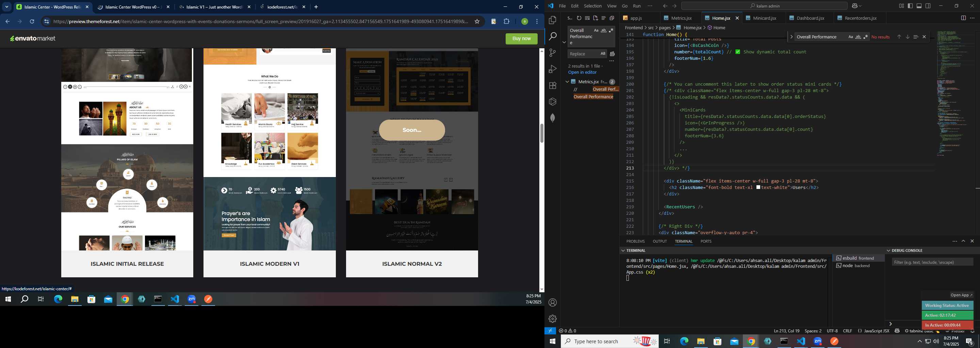The height and width of the screenshot is (348, 980).
Task: Close the editor find widget
Action: click(x=924, y=37)
